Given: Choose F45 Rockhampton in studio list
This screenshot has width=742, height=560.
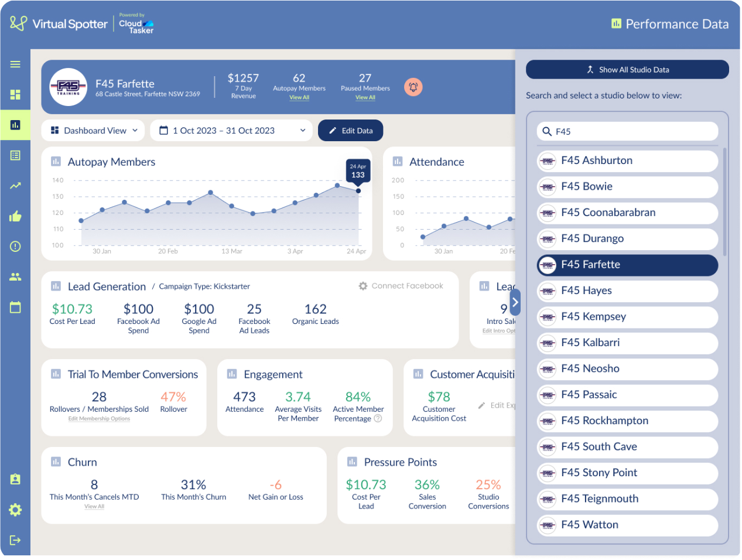Looking at the screenshot, I should (x=627, y=421).
